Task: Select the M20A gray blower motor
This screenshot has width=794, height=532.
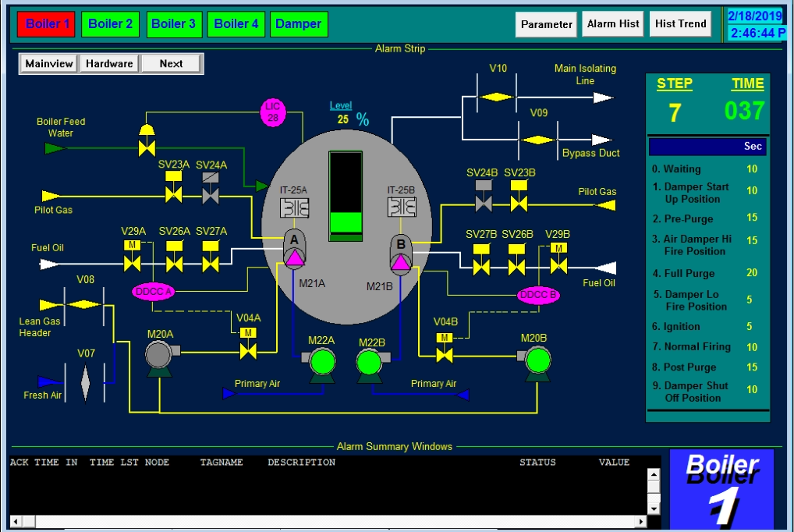Action: click(160, 356)
